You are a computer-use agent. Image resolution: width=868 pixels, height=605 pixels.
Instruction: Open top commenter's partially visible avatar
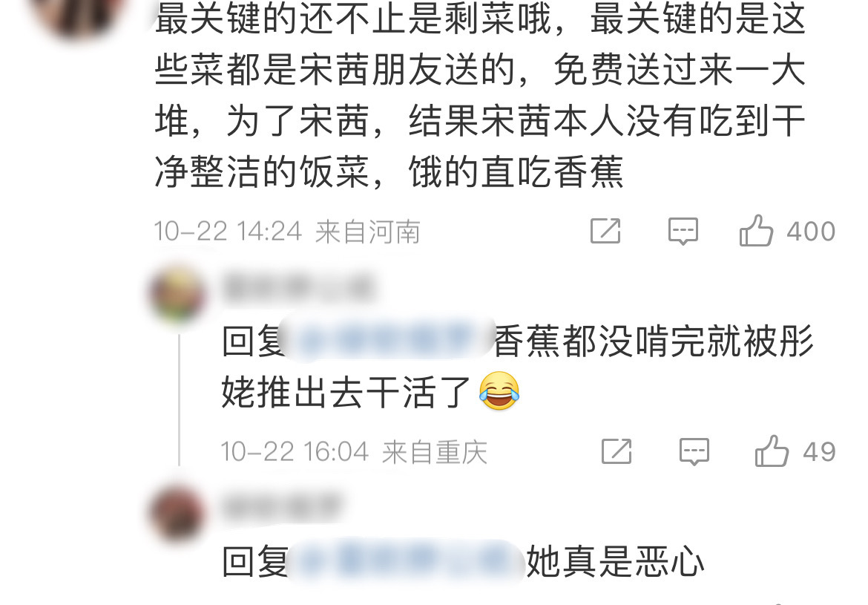79,14
